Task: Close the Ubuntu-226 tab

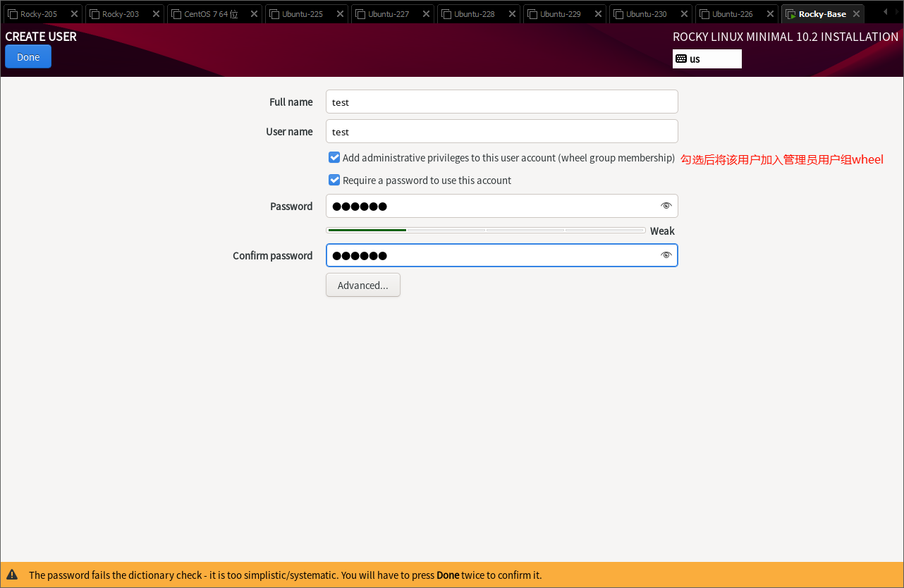Action: pyautogui.click(x=770, y=14)
